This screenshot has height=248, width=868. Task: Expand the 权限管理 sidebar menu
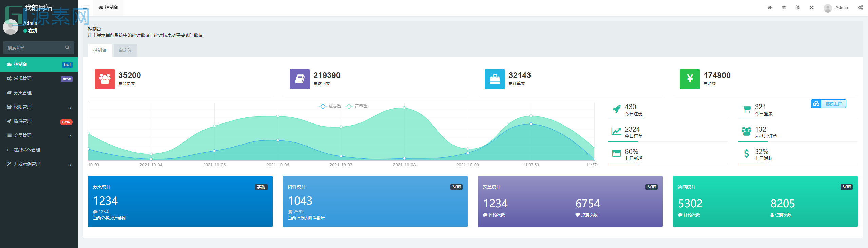pos(39,107)
